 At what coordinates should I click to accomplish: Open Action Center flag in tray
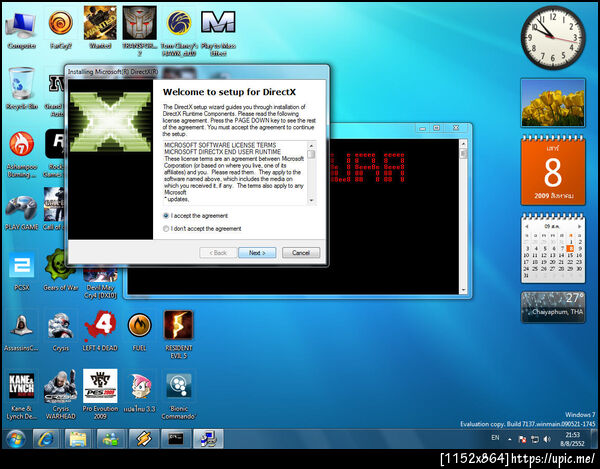pos(522,440)
